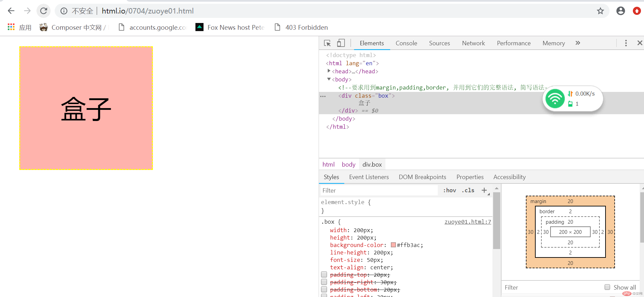This screenshot has width=644, height=297.
Task: Open the 403 Forbidden bookmark
Action: pyautogui.click(x=301, y=27)
